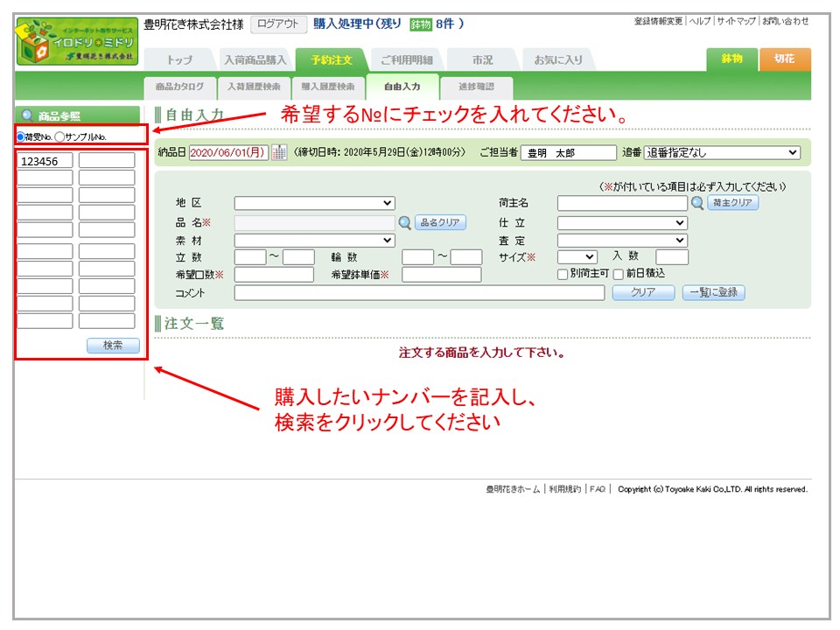840x630 pixels.
Task: Open the 仕立 dropdown
Action: click(x=622, y=222)
